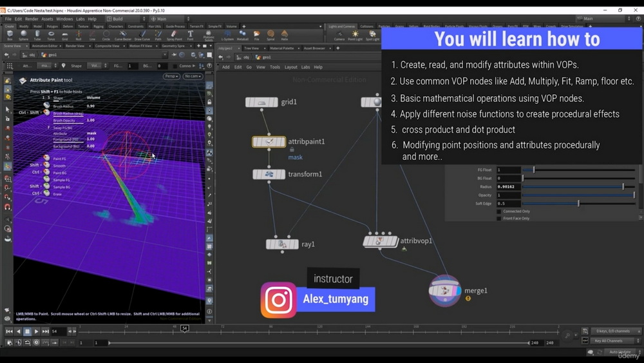The height and width of the screenshot is (363, 644).
Task: Adjust the FG Float slider
Action: pyautogui.click(x=579, y=170)
